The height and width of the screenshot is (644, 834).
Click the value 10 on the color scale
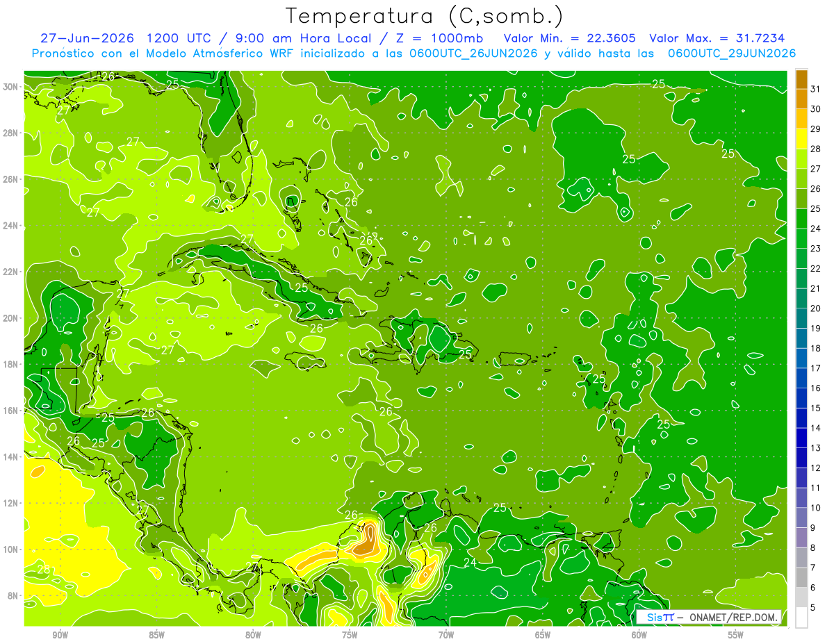point(815,507)
